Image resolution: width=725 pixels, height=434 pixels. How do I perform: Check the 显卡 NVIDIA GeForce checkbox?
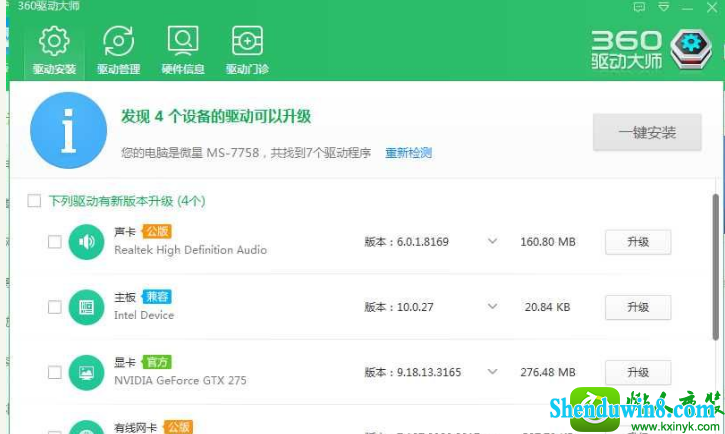pyautogui.click(x=55, y=372)
